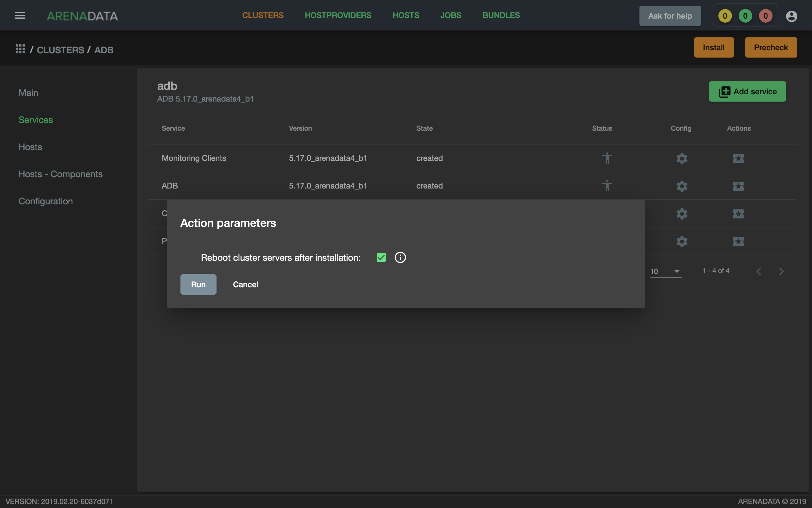Open the HOSTPROVIDERS top menu
This screenshot has height=508, width=812.
[x=338, y=15]
